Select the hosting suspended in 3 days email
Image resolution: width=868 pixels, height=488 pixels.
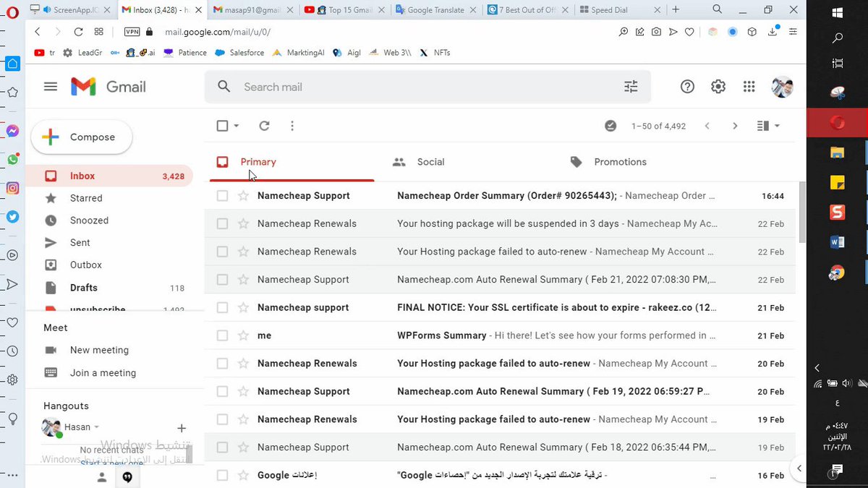point(222,223)
